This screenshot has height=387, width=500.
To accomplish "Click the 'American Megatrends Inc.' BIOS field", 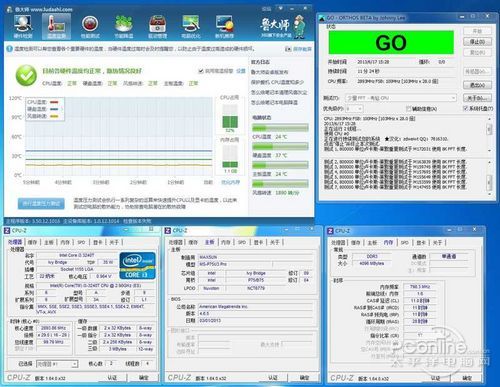I will [256, 306].
